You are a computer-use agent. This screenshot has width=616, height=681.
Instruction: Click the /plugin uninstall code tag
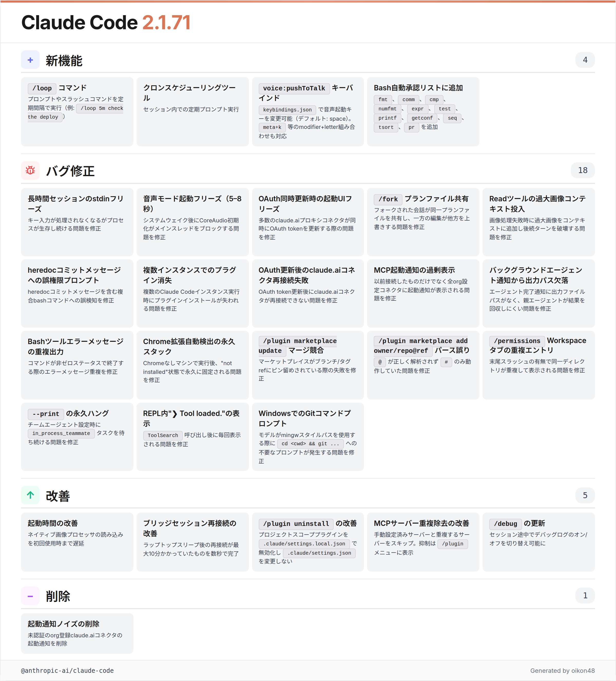[296, 524]
